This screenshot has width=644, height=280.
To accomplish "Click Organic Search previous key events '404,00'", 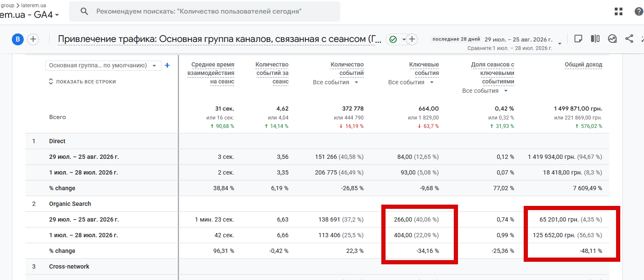I will tap(403, 235).
